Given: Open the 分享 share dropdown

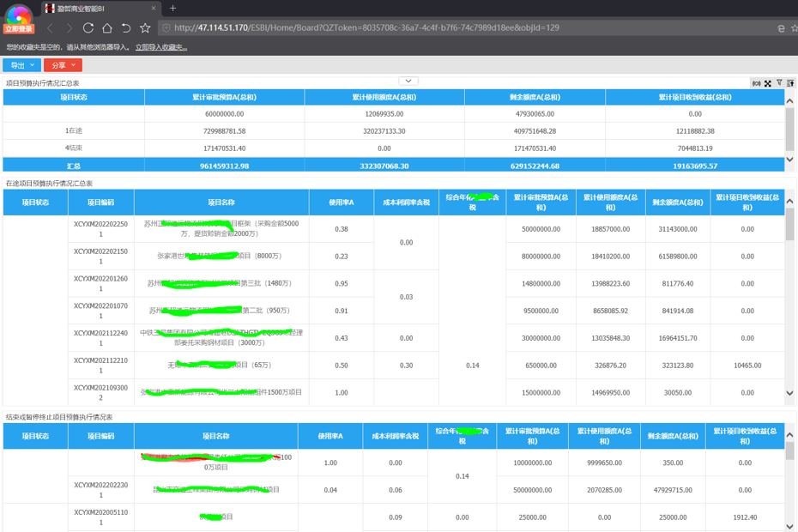Looking at the screenshot, I should [x=63, y=65].
